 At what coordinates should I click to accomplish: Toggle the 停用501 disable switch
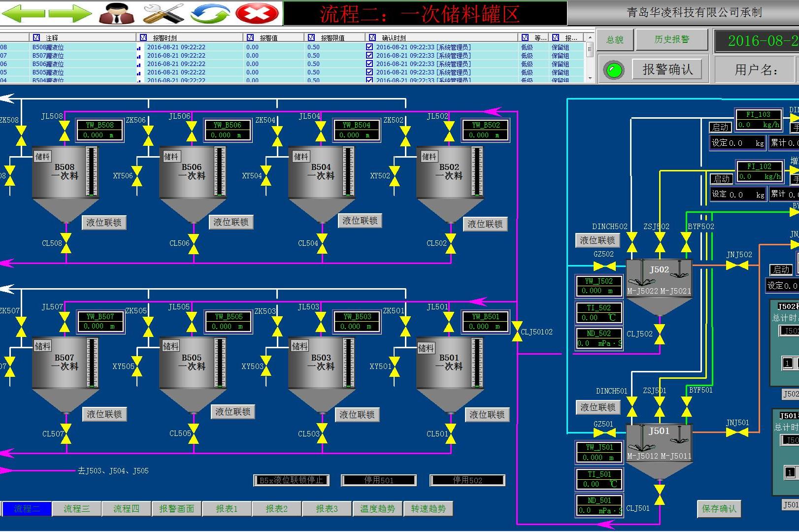click(x=378, y=480)
